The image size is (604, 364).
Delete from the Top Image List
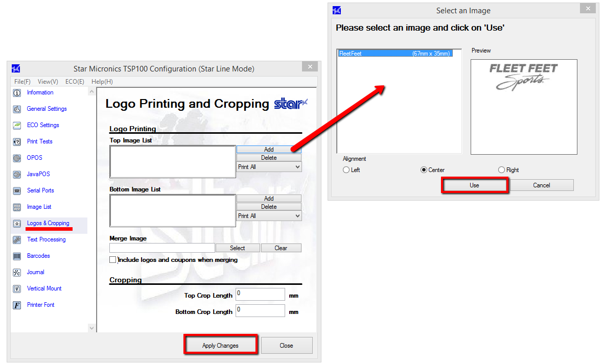coord(269,158)
